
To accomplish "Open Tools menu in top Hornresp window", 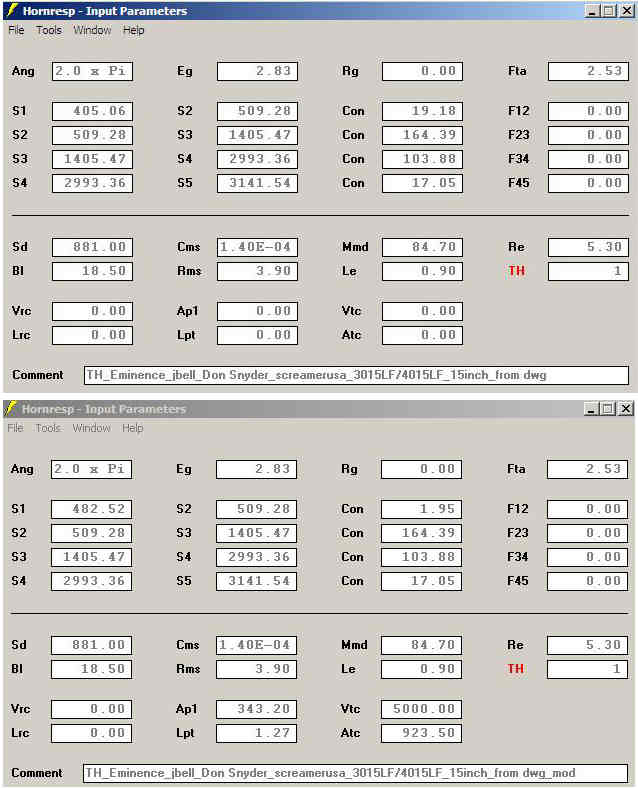I will click(x=49, y=30).
